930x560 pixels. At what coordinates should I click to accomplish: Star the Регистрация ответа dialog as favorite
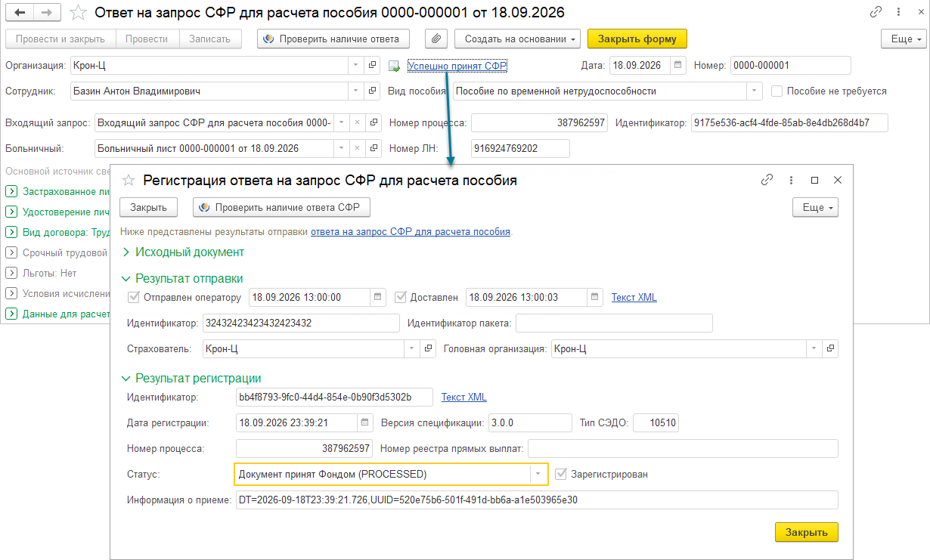click(x=129, y=180)
